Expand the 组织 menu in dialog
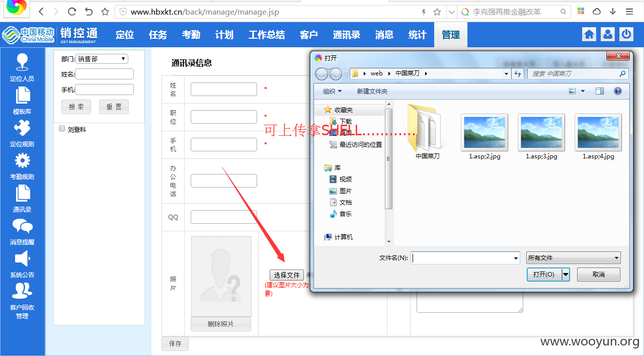The image size is (644, 356). tap(332, 91)
